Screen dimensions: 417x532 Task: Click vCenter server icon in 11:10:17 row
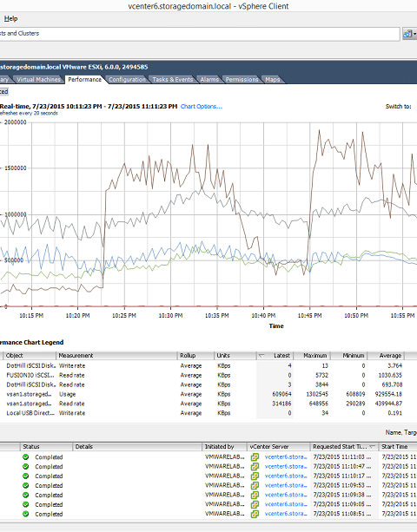point(255,476)
